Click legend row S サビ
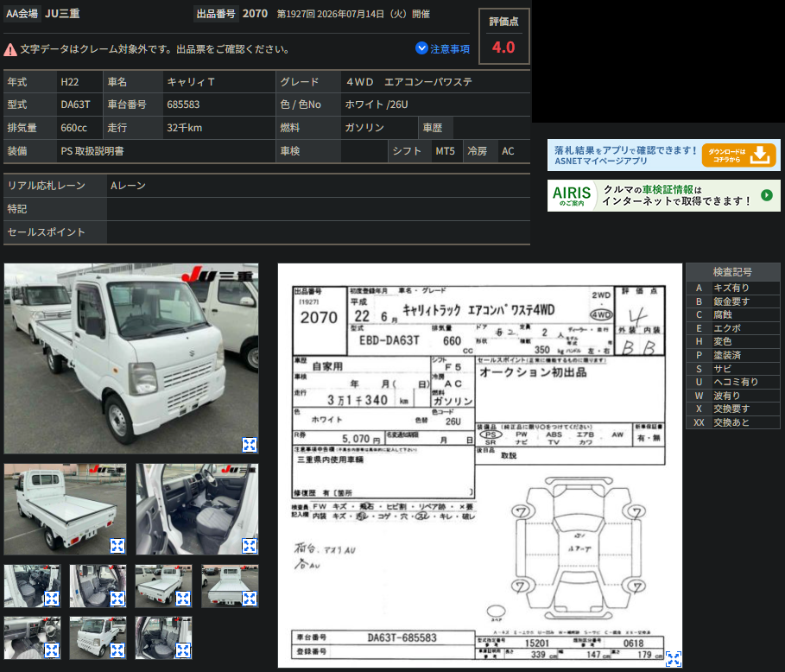785x672 pixels. coord(732,369)
